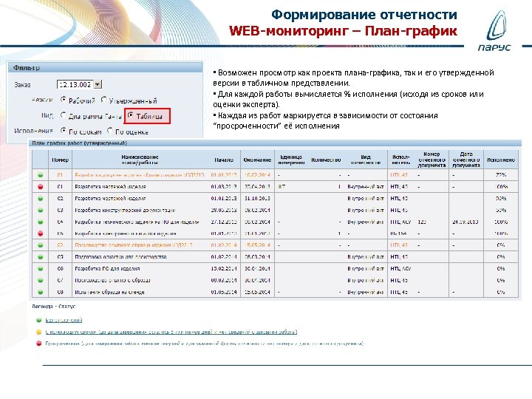Viewport: 532px width, 399px height.
Task: Click green status icon of Разработка ПО для изделия row
Action: tap(41, 269)
